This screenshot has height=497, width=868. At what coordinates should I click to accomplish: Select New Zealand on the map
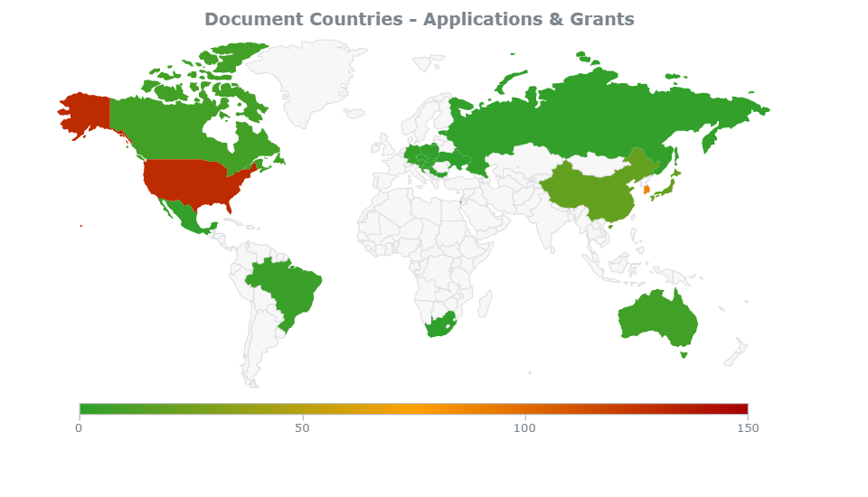[736, 353]
